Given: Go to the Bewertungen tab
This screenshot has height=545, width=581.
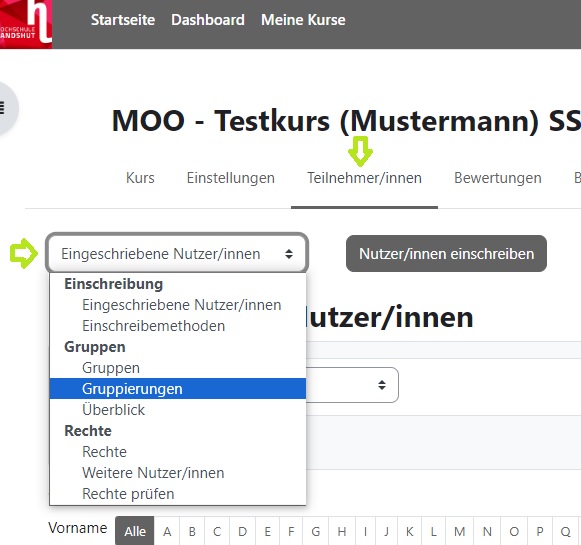Looking at the screenshot, I should (x=498, y=178).
